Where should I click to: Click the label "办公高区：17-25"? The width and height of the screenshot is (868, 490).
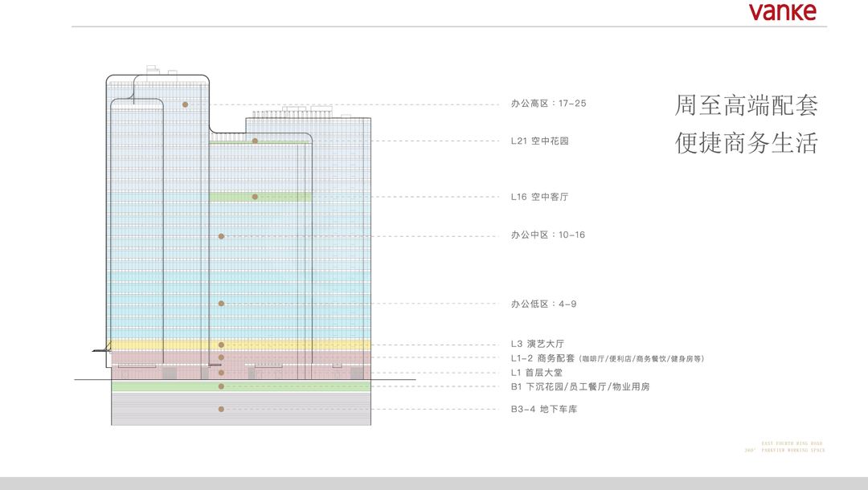[x=548, y=104]
